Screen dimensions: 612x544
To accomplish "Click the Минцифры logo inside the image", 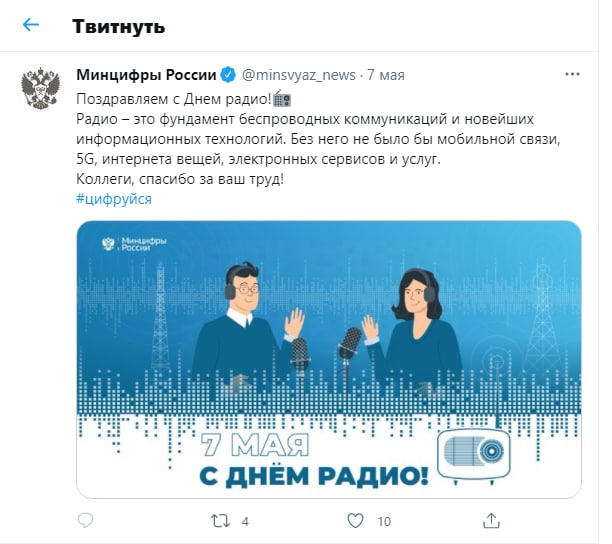I will (x=134, y=244).
